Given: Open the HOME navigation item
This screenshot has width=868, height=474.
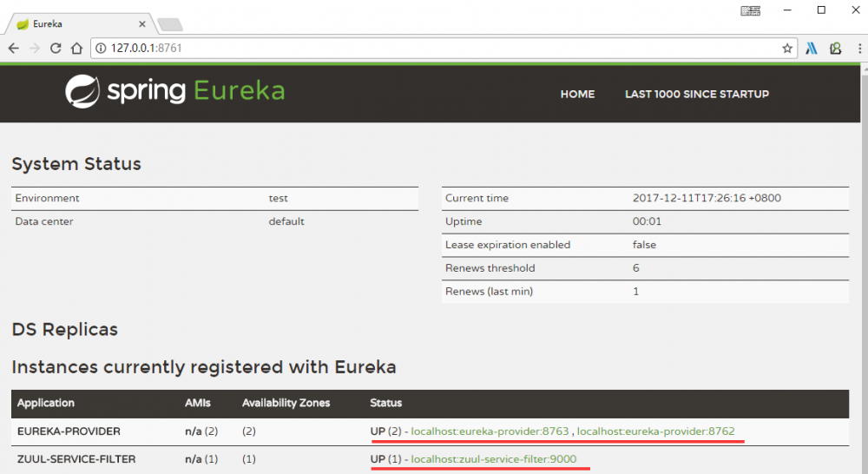Looking at the screenshot, I should point(577,94).
